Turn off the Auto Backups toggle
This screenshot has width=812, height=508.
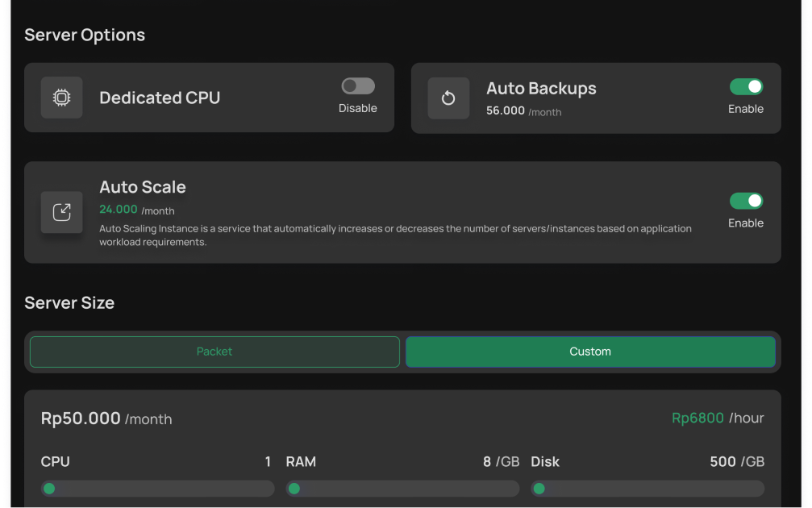pos(746,86)
